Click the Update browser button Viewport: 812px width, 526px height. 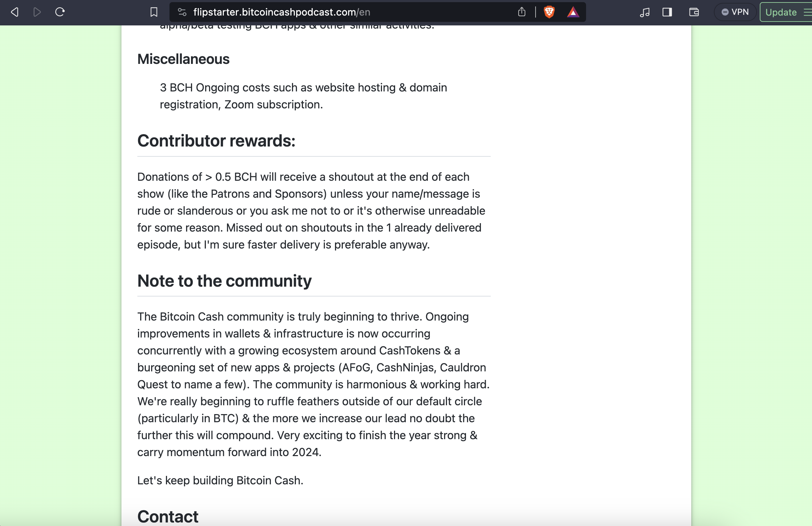(x=781, y=12)
